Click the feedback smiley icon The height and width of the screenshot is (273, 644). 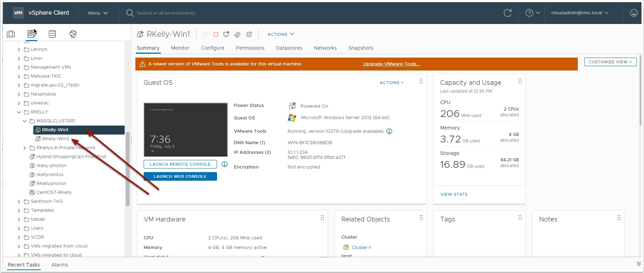click(x=634, y=13)
